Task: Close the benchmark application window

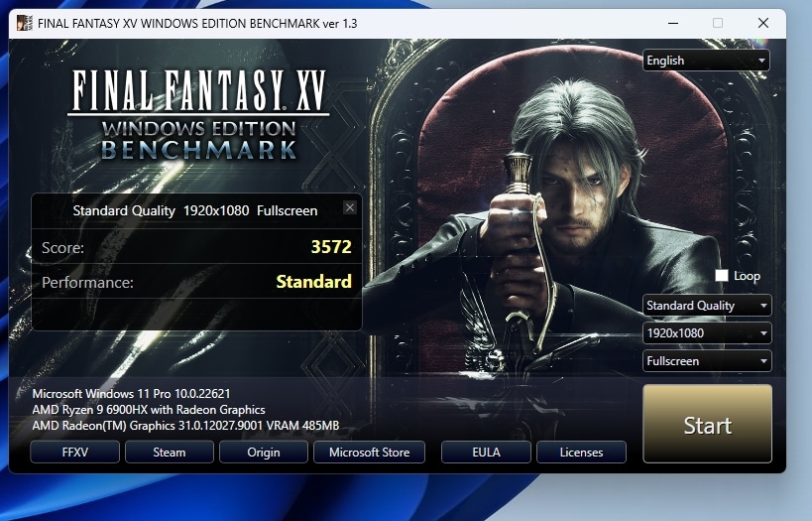Action: [762, 23]
